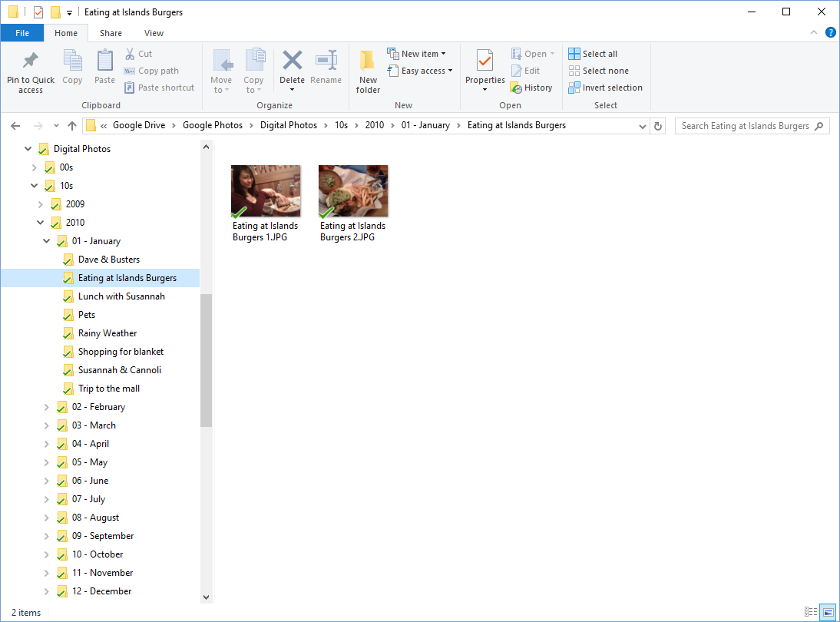840x622 pixels.
Task: Click the Edit command
Action: [525, 71]
